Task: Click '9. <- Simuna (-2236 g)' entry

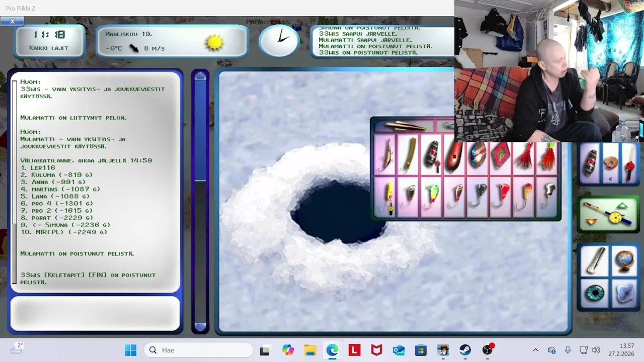Action: click(65, 225)
